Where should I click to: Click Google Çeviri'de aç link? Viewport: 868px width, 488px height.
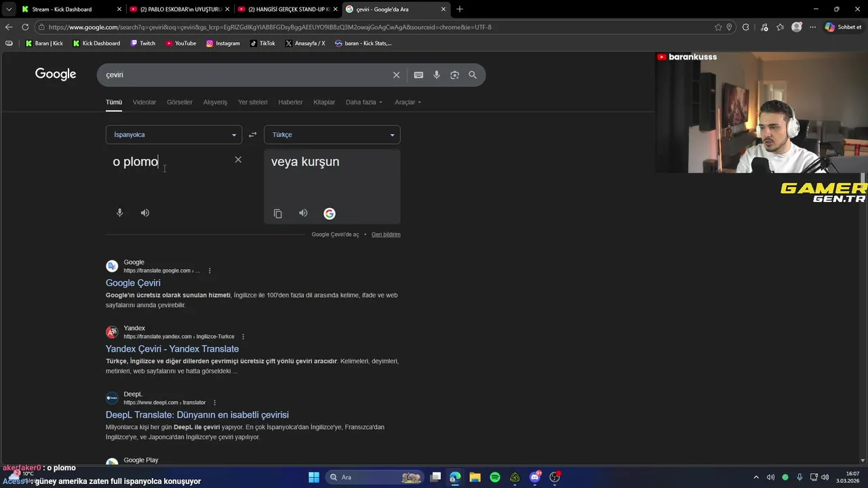pos(335,235)
